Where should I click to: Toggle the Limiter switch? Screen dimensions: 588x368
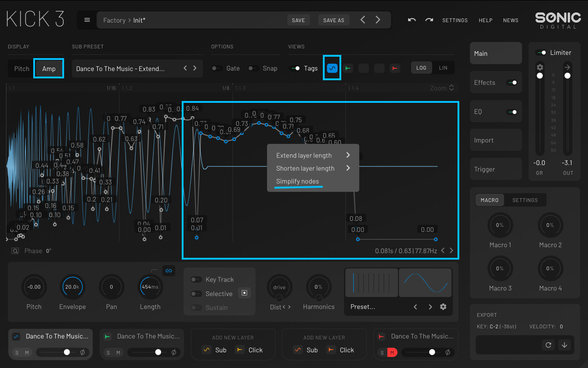coord(541,53)
